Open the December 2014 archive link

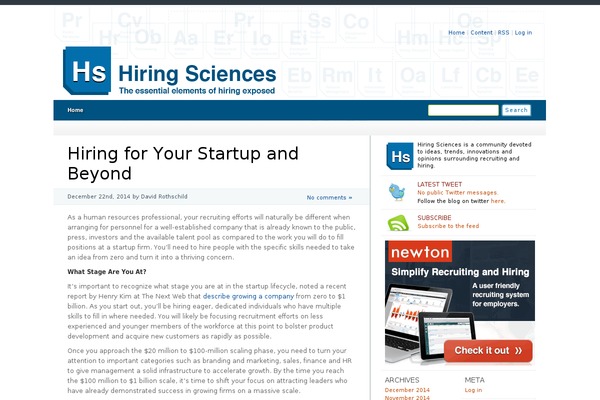tap(407, 390)
